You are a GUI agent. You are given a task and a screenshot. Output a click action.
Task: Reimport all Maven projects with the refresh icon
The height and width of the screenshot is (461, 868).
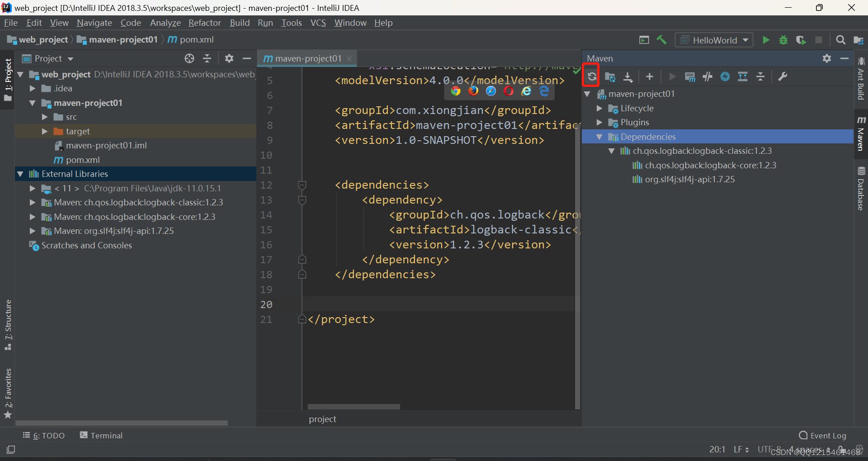click(592, 76)
